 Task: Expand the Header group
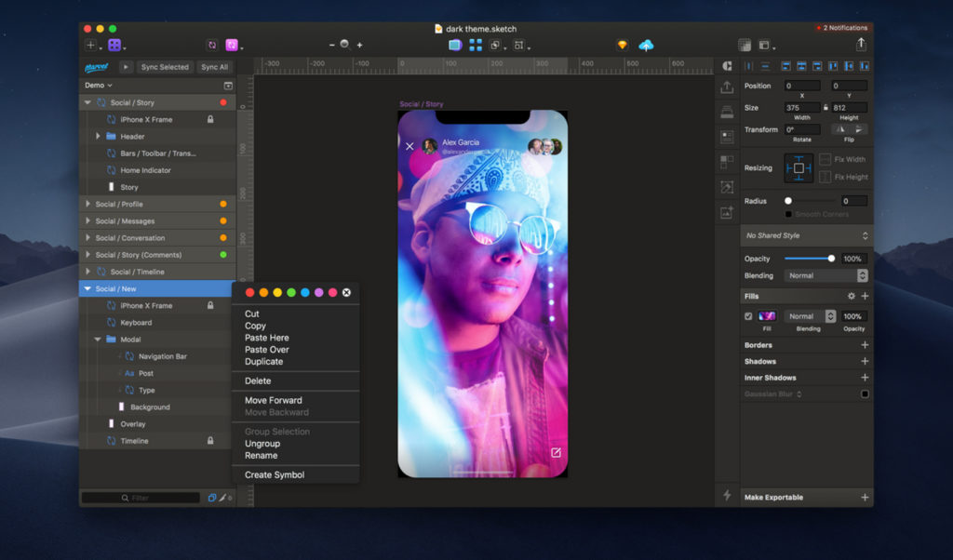[x=97, y=136]
